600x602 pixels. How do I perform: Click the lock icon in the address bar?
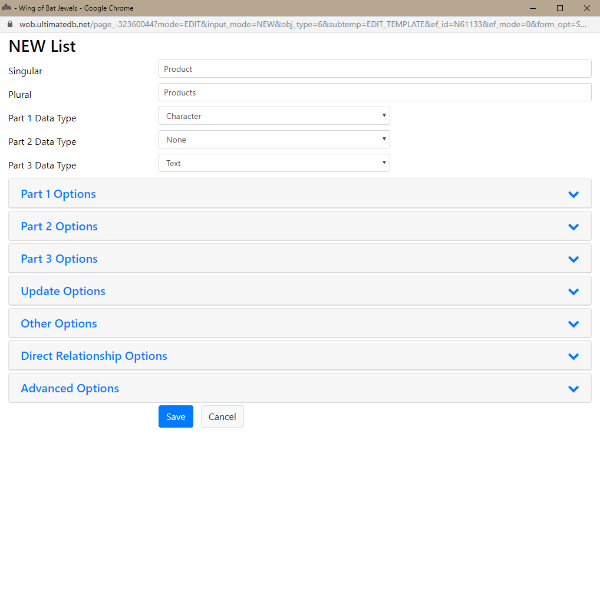pyautogui.click(x=10, y=24)
